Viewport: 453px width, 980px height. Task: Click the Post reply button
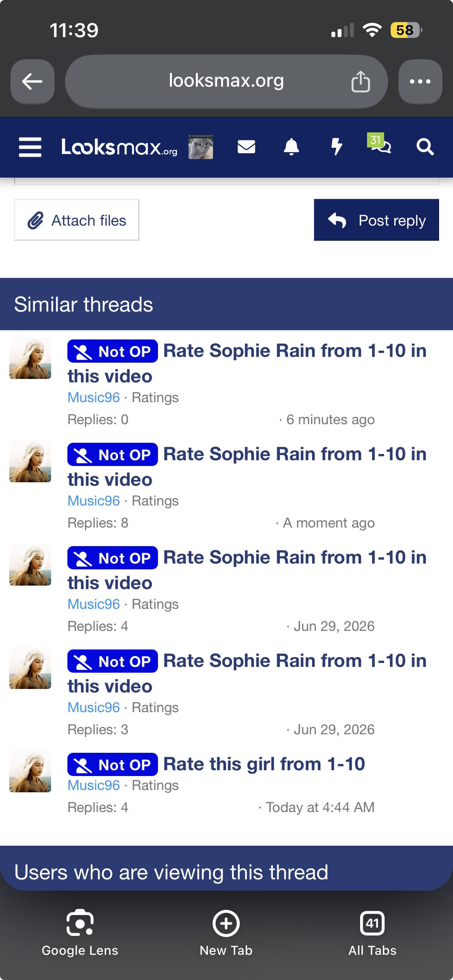(376, 220)
